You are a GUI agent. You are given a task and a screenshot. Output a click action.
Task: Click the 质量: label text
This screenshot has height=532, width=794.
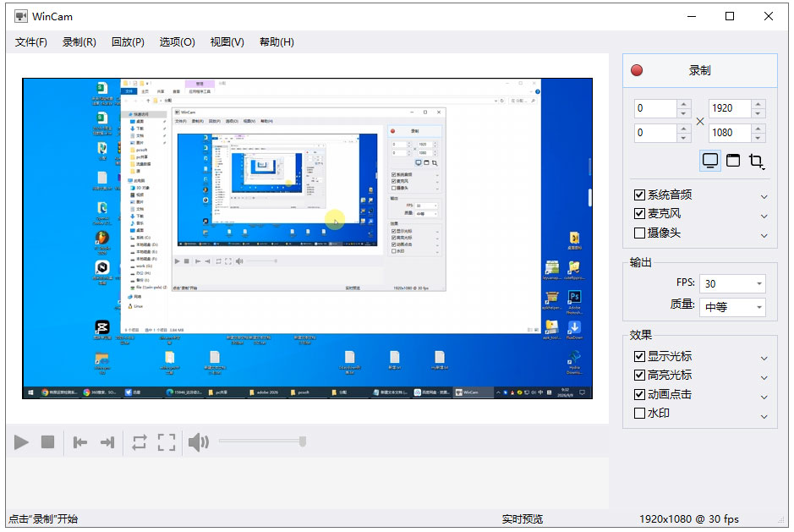[682, 304]
